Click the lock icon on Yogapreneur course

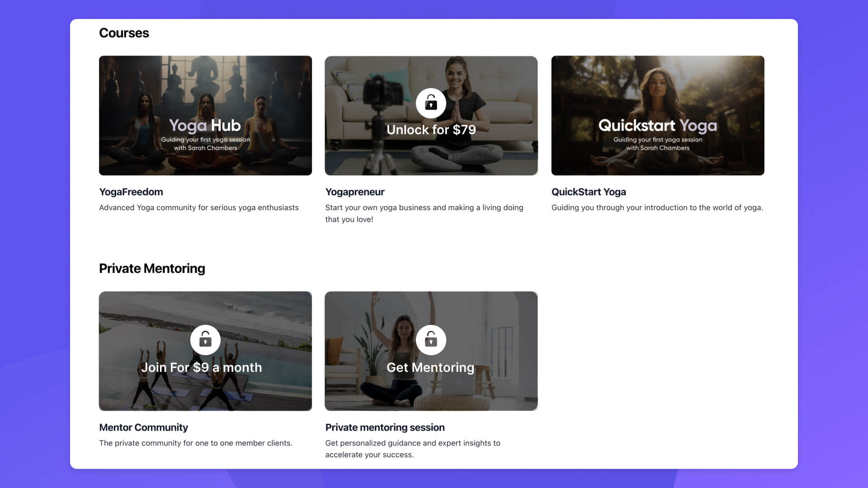tap(431, 103)
